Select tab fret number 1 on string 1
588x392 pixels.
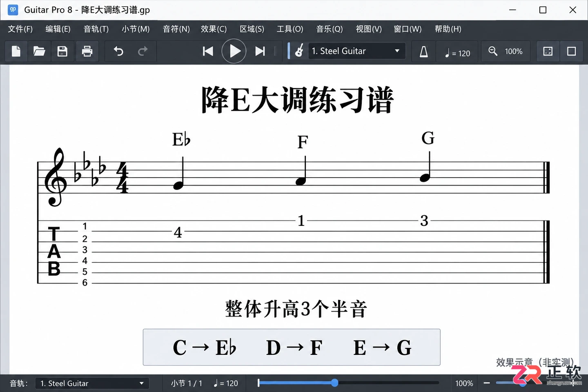pyautogui.click(x=301, y=221)
